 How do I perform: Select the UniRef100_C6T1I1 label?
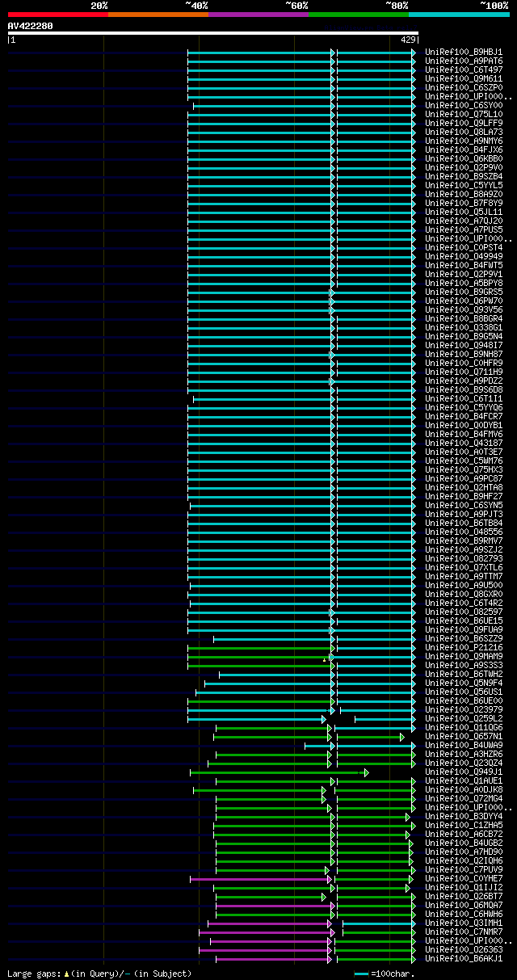coord(464,398)
